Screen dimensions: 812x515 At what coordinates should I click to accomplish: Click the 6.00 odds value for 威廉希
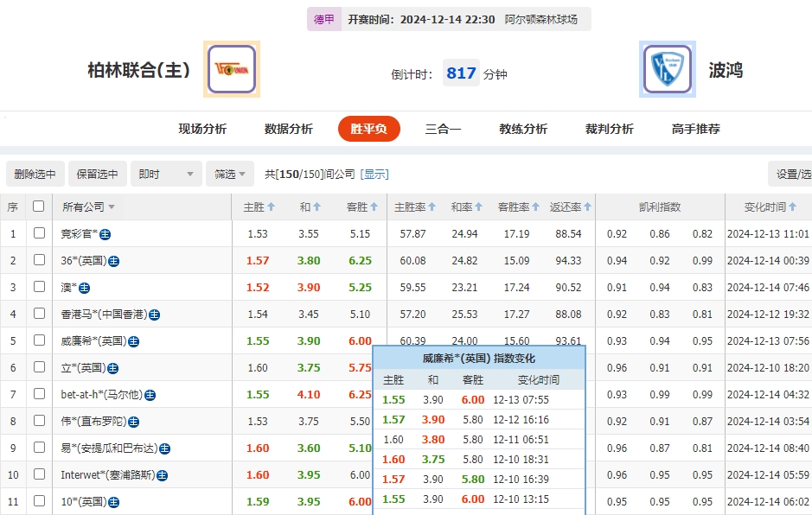pyautogui.click(x=359, y=340)
